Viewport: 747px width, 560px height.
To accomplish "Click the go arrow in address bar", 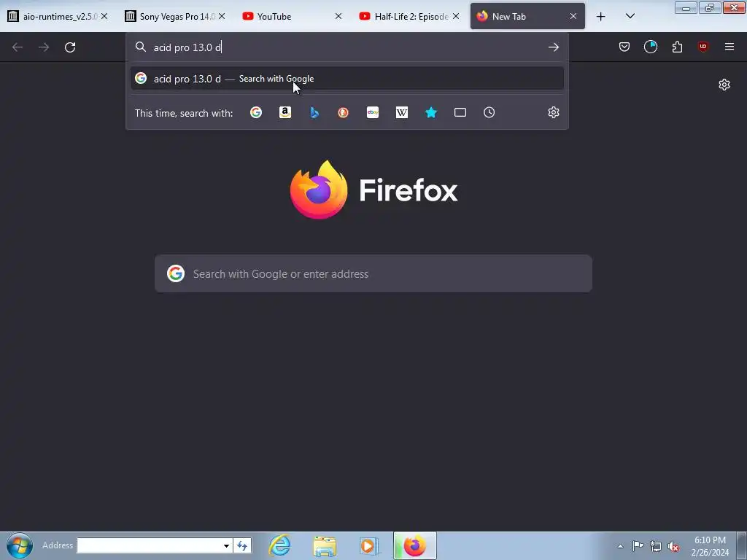I will pos(553,47).
